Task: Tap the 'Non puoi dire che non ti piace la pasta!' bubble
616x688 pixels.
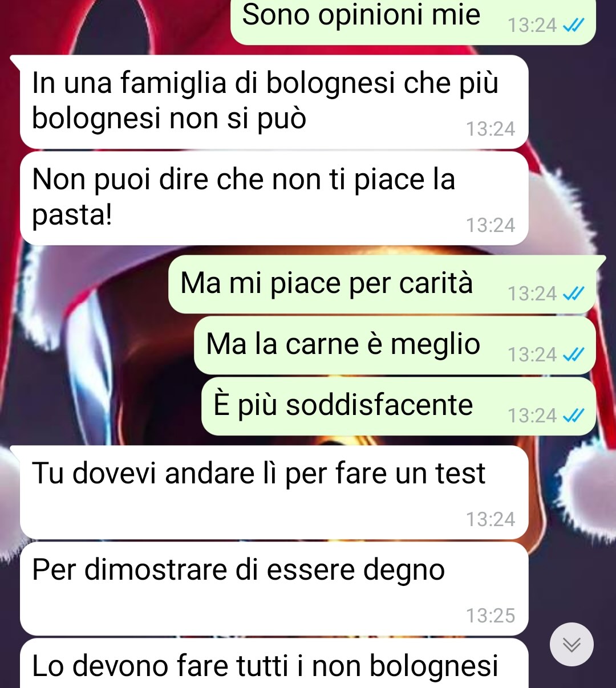Action: [x=274, y=198]
